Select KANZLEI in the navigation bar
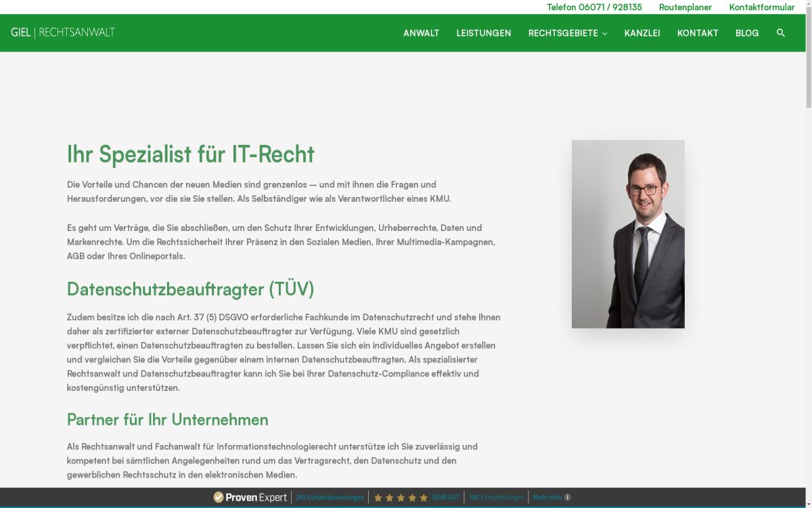Viewport: 812px width, 508px height. click(642, 33)
